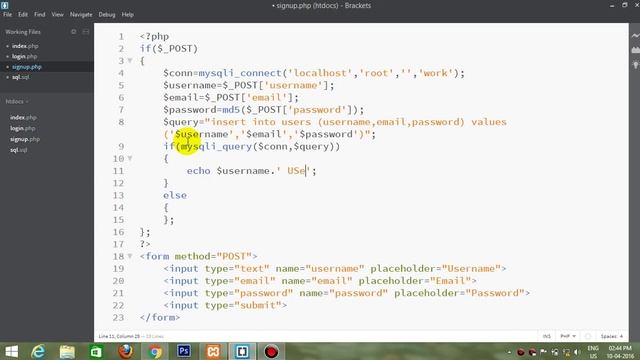Click '</form>' tag on line 23
The image size is (640, 360).
click(160, 318)
